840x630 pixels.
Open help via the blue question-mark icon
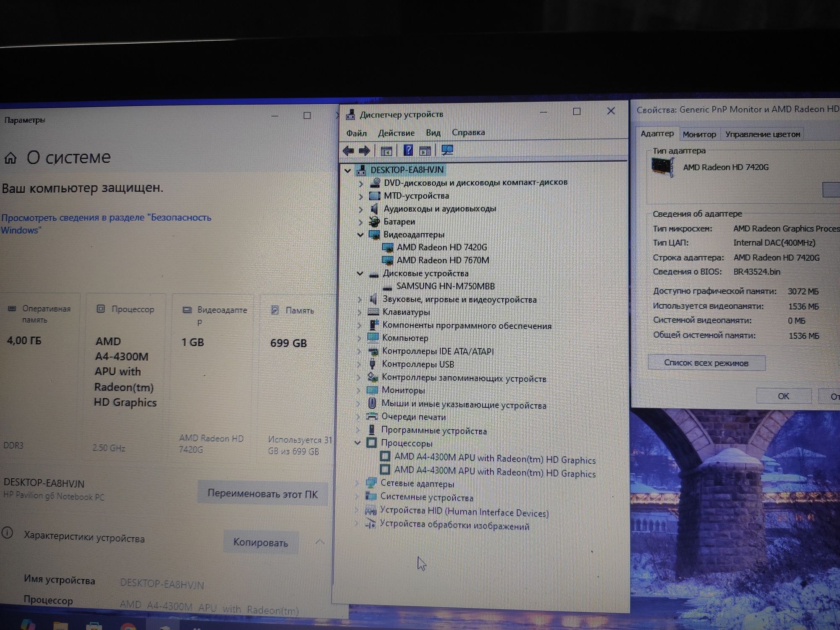pyautogui.click(x=408, y=150)
